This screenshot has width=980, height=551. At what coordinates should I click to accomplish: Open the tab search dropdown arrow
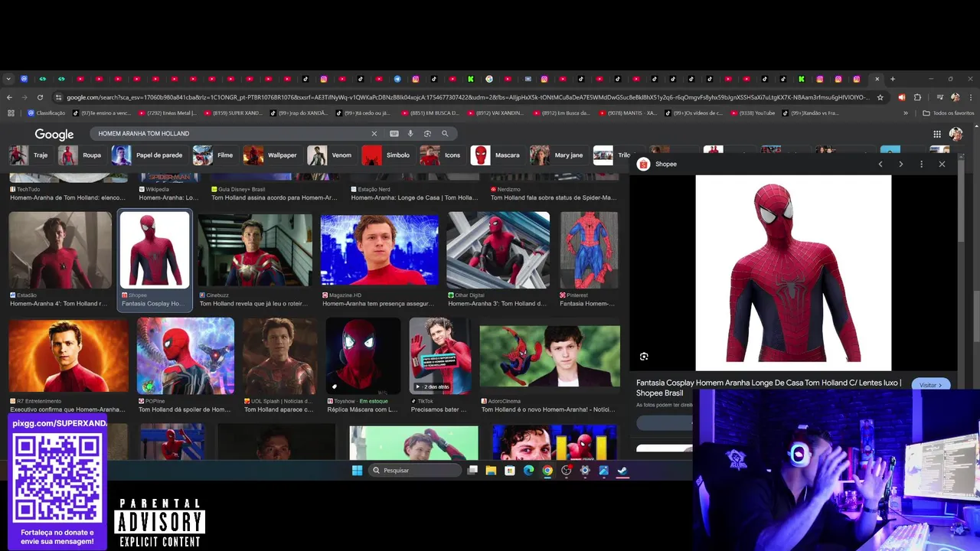pos(8,79)
